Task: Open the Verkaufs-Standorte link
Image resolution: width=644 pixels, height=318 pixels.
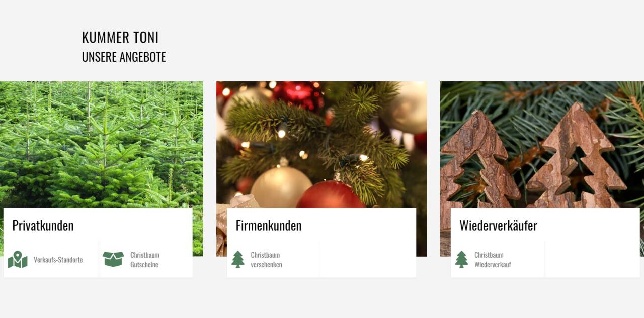Action: coord(58,260)
